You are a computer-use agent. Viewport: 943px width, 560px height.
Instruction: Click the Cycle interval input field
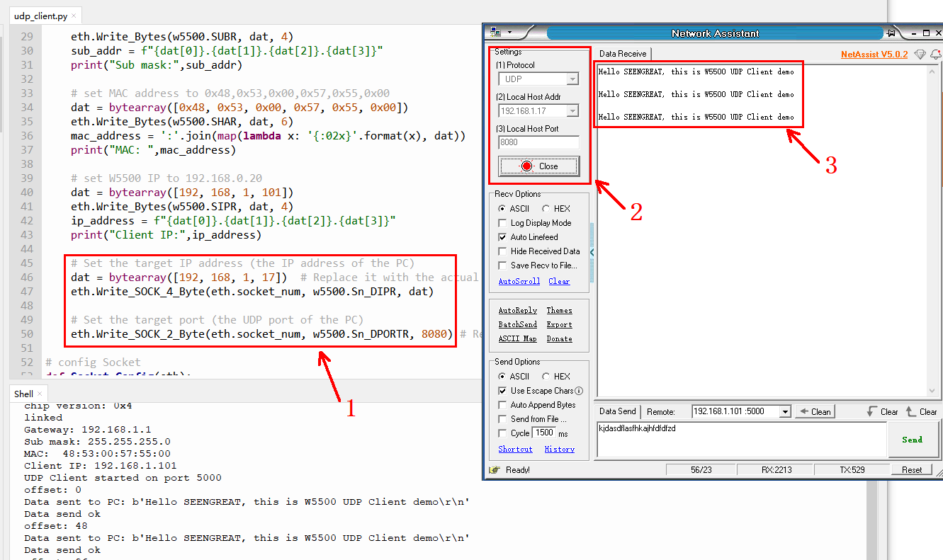click(x=544, y=433)
